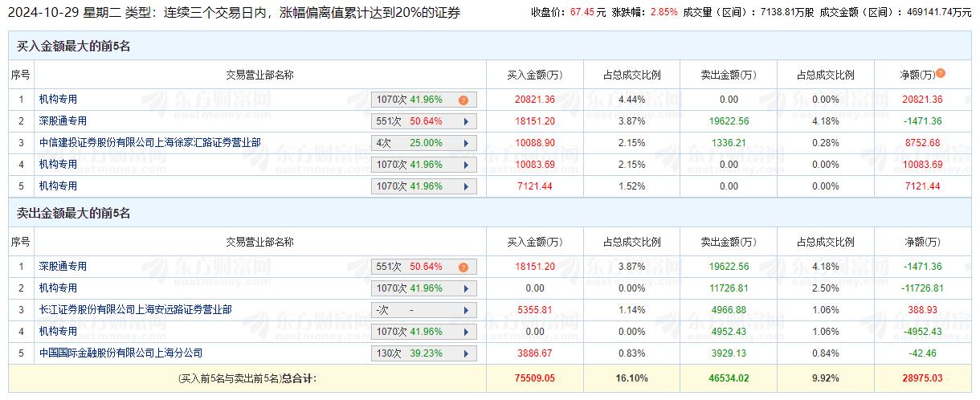The image size is (980, 400).
Task: Open the 长江证券上海安远路证券营业部 link
Action: (x=135, y=309)
